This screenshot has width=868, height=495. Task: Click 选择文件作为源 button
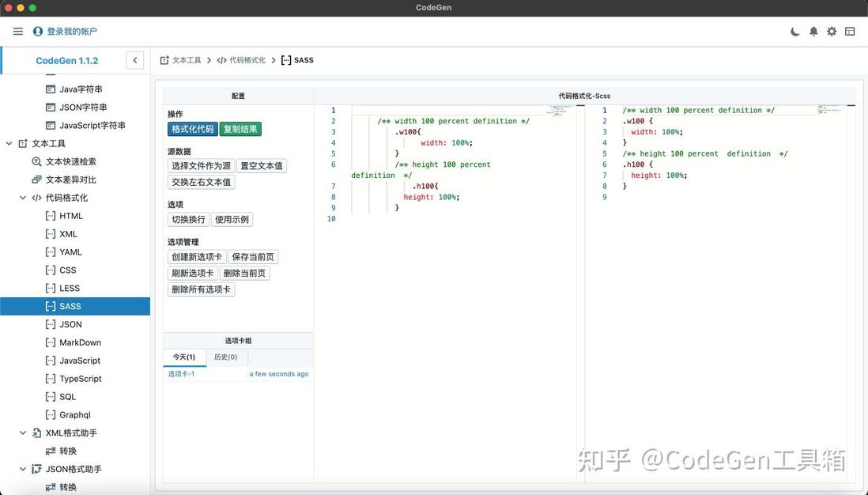click(201, 165)
